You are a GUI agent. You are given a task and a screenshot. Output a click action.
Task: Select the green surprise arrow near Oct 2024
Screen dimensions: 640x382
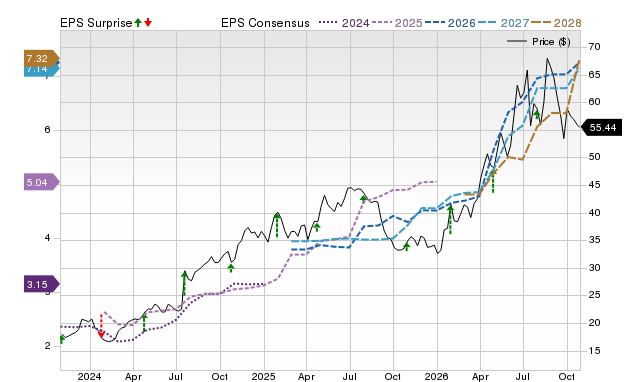(231, 268)
